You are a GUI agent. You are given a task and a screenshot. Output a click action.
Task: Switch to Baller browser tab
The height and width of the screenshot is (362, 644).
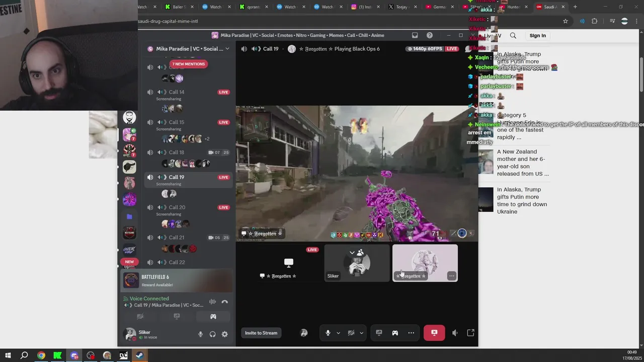[179, 7]
